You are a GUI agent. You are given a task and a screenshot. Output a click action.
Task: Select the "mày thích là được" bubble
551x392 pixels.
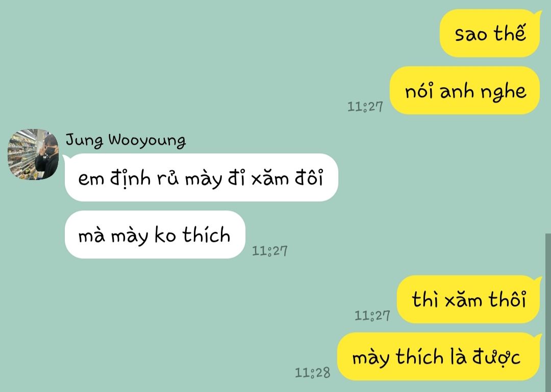(x=439, y=356)
